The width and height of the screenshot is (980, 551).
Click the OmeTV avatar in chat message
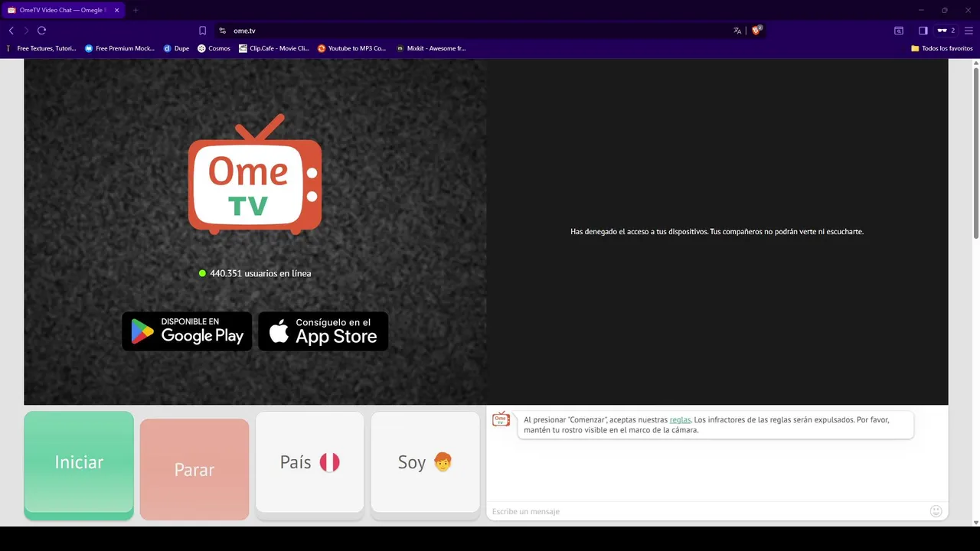[501, 419]
